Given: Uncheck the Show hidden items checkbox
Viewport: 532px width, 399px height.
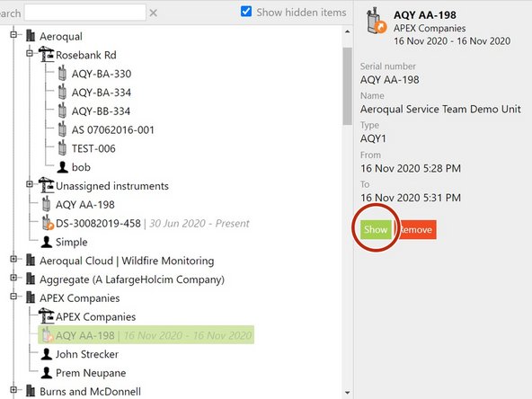Looking at the screenshot, I should [246, 11].
